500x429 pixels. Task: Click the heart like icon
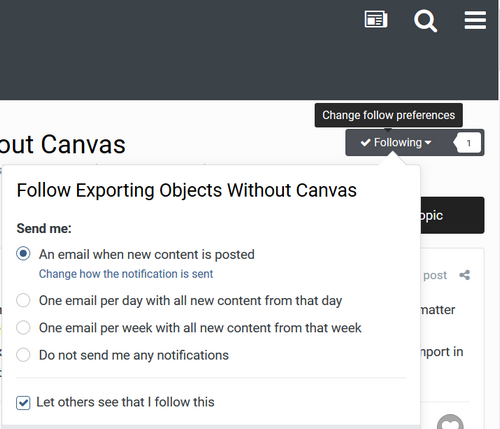tap(450, 423)
